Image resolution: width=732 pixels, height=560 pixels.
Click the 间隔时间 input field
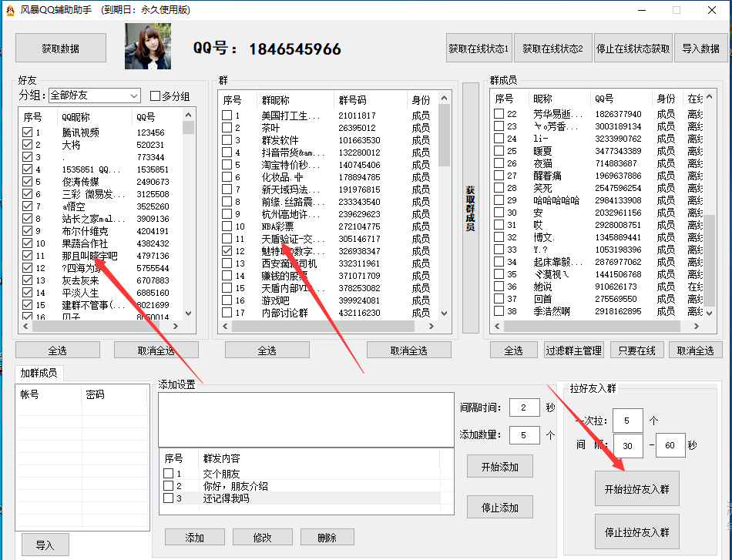(x=524, y=407)
